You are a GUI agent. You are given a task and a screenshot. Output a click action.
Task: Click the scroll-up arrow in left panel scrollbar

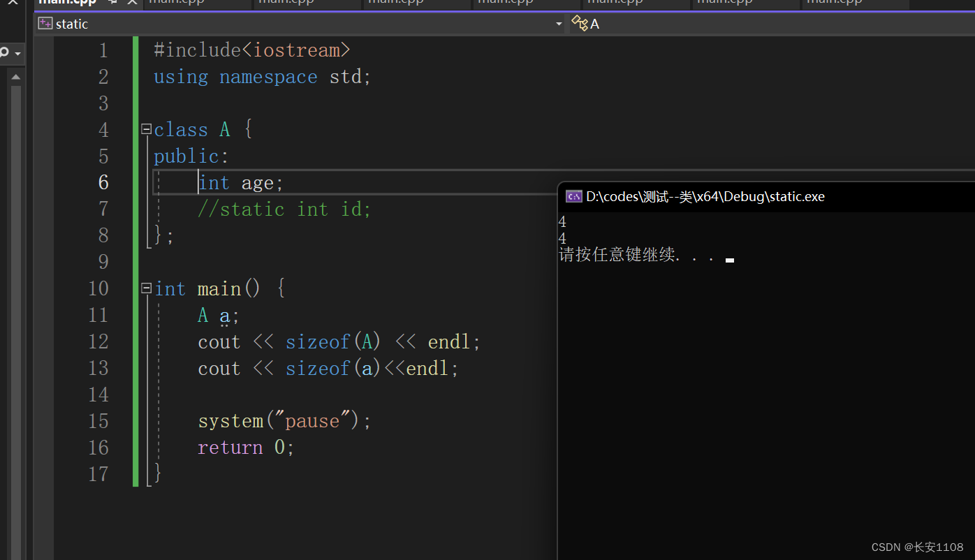pos(16,76)
